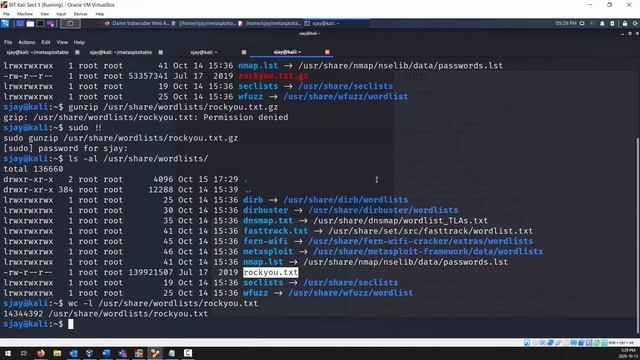Click the workspace switcher in Kali panel
This screenshot has width=640, height=360.
(70, 24)
